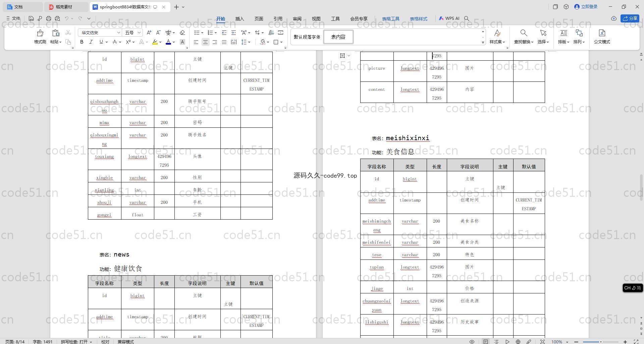Switch to the 表格样式 Table Style tab

pyautogui.click(x=419, y=19)
